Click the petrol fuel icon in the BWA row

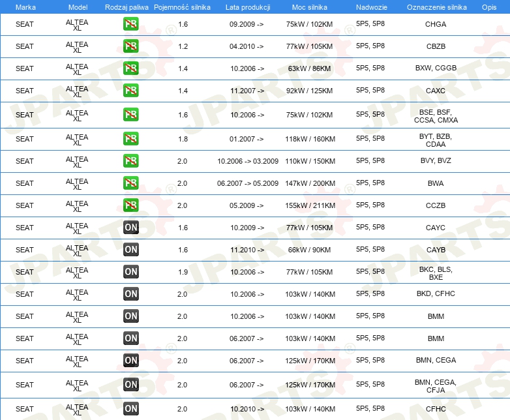[130, 183]
